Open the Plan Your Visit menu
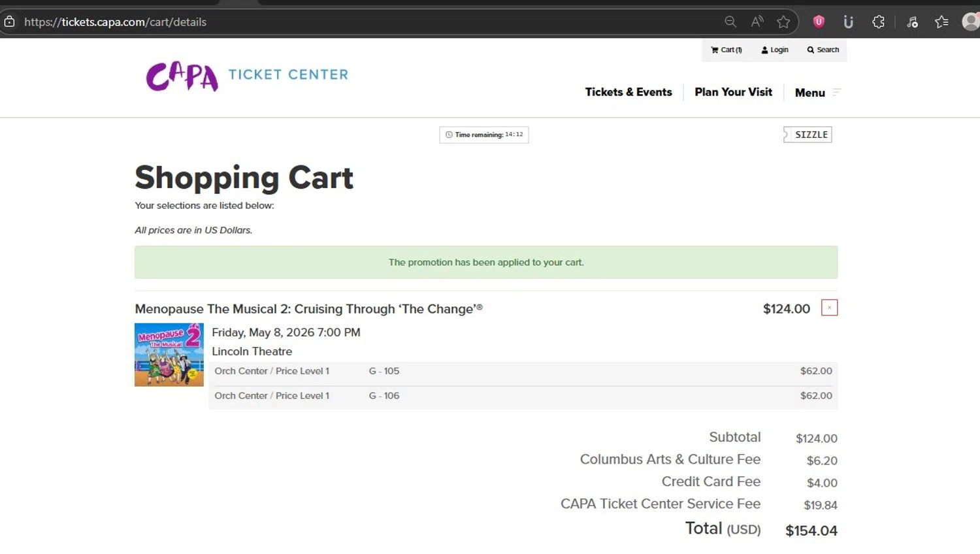This screenshot has height=554, width=980. click(x=733, y=92)
